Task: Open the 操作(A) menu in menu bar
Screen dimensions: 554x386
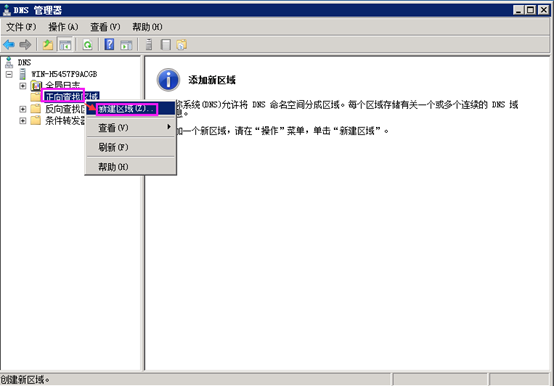Action: coord(63,27)
